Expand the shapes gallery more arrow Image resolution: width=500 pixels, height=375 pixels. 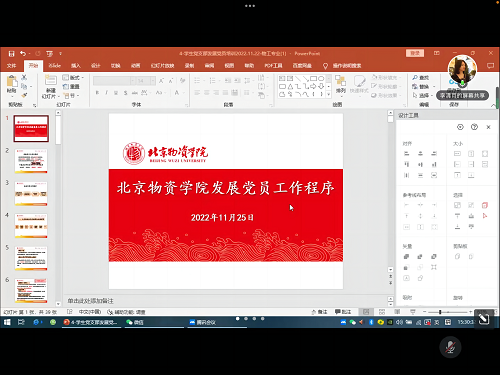[328, 95]
